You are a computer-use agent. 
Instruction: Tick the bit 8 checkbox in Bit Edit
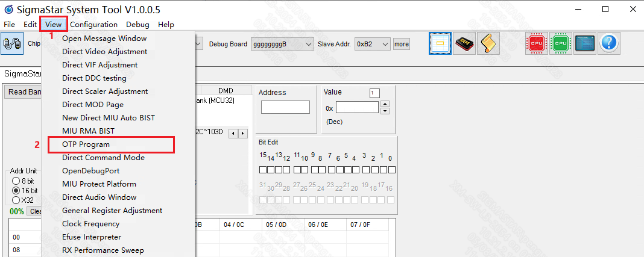322,169
